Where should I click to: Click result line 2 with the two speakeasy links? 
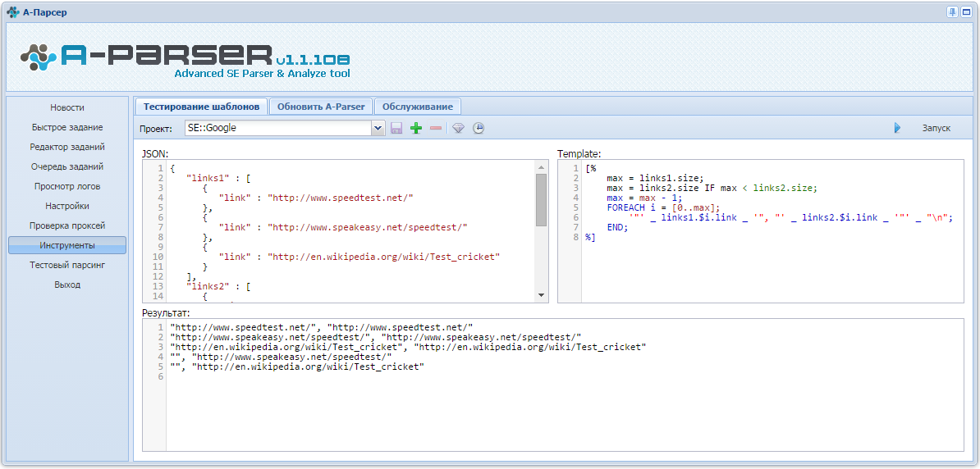[376, 337]
